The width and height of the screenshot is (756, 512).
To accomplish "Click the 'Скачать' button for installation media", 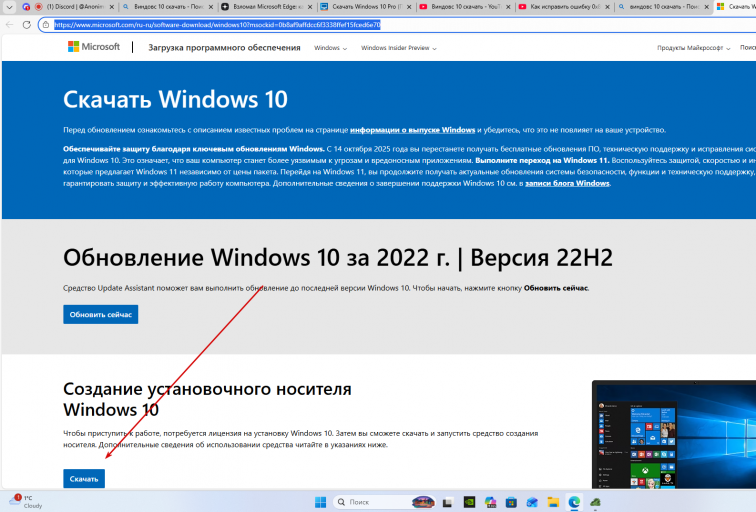I will click(84, 479).
